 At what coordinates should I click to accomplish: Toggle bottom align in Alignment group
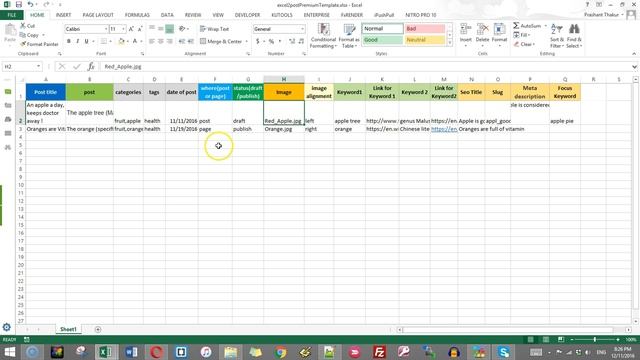coord(169,29)
